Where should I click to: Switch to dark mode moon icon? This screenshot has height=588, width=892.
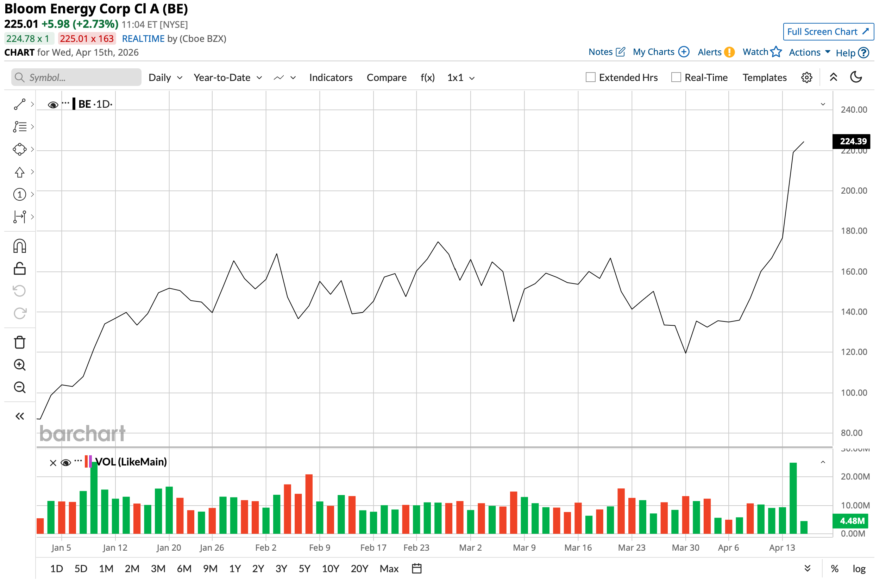click(856, 77)
